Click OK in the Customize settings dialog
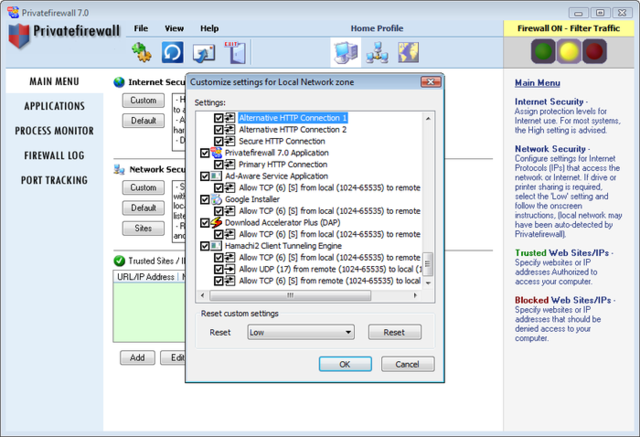640x437 pixels. click(x=345, y=364)
